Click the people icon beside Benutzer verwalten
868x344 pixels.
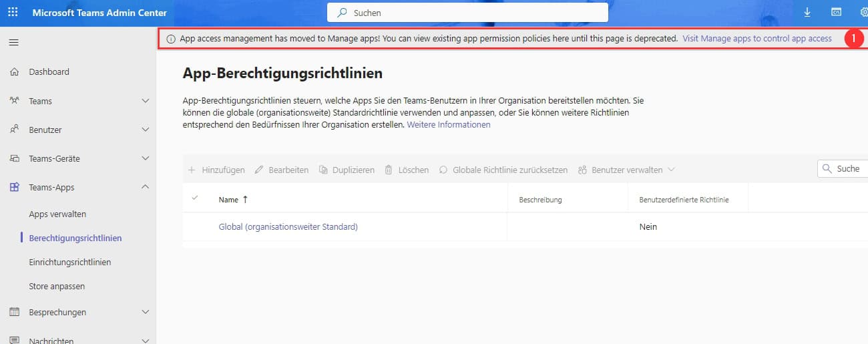pyautogui.click(x=582, y=170)
